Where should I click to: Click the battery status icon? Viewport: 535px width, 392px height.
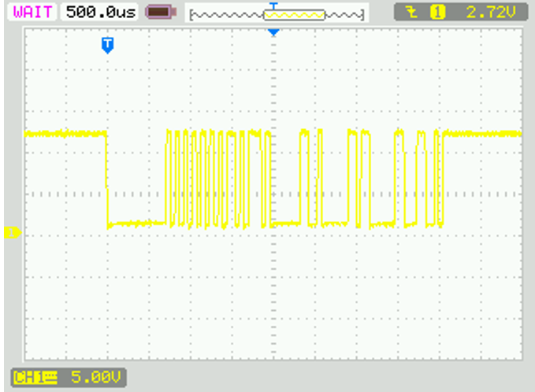coord(161,12)
